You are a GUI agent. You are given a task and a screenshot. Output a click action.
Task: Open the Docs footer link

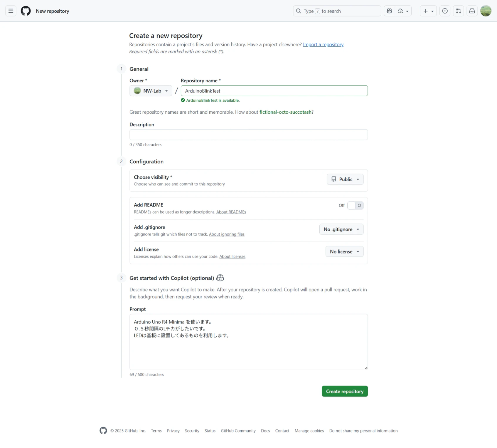click(x=265, y=431)
